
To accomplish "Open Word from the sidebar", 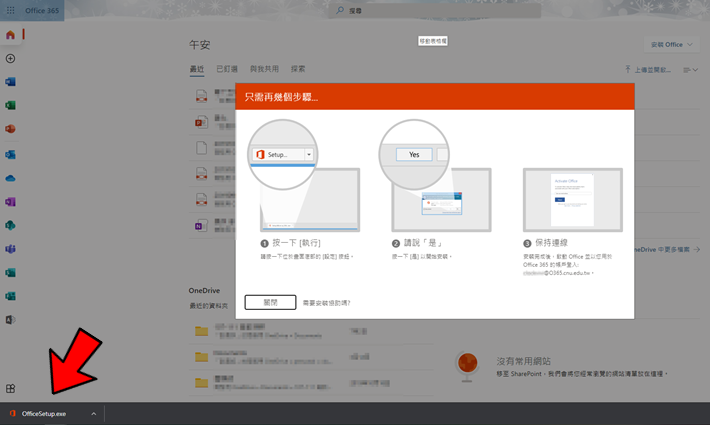I will tap(10, 82).
